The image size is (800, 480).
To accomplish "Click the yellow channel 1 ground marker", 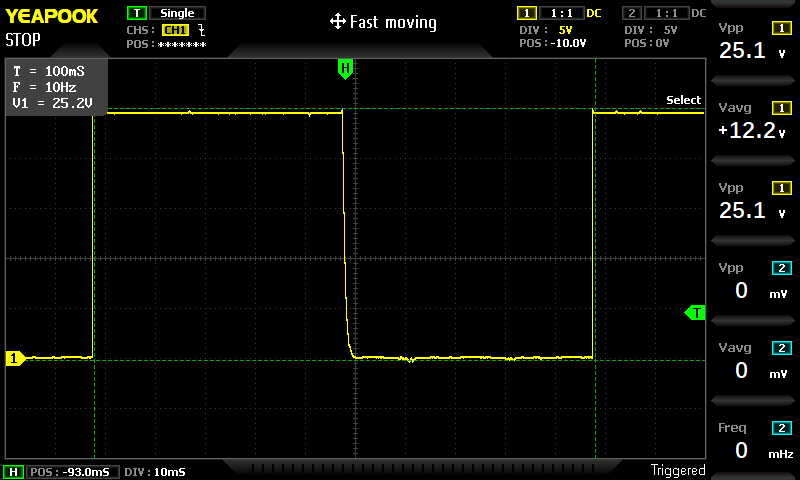I will click(14, 358).
